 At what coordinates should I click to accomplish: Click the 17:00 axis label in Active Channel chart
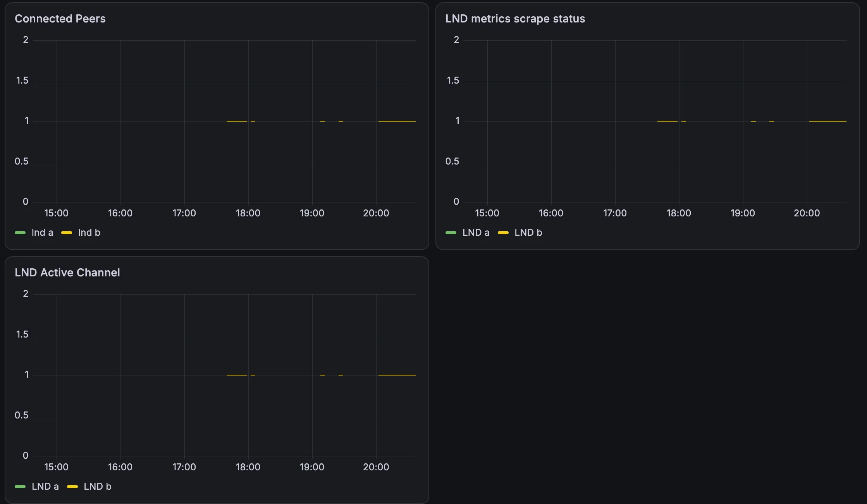184,467
